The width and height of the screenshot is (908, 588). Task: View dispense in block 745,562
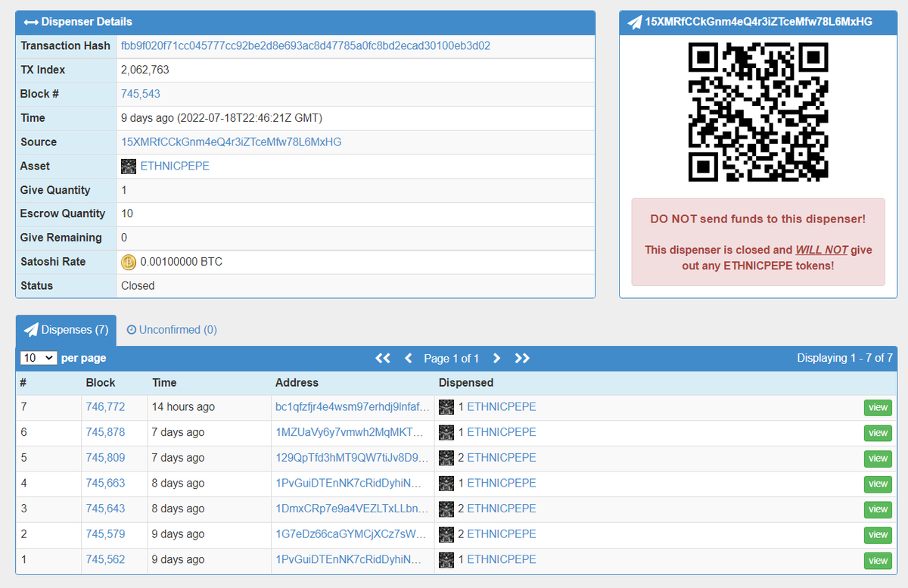(x=878, y=561)
